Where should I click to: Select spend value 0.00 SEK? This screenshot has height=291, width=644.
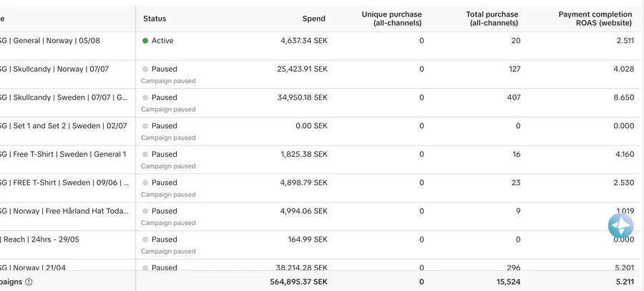click(x=312, y=126)
